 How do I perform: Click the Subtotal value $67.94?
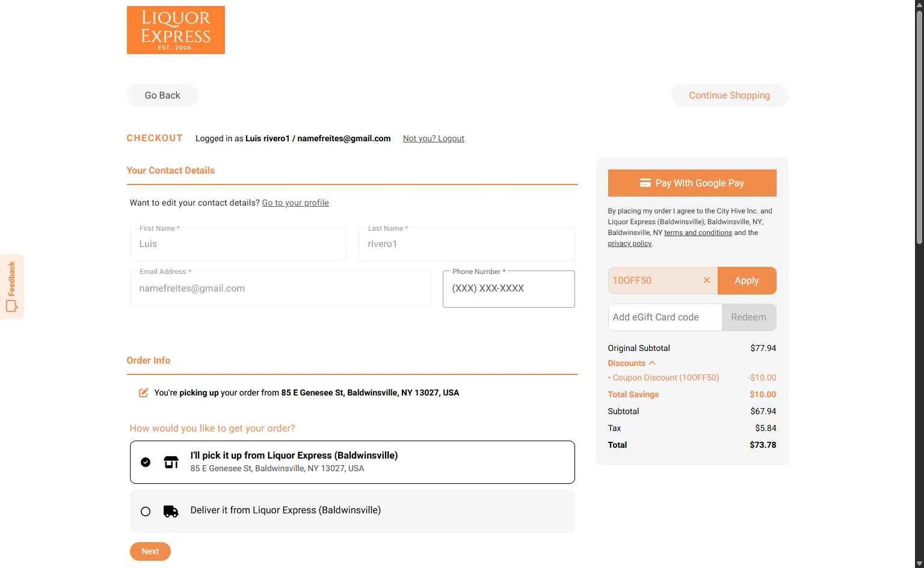pos(763,411)
